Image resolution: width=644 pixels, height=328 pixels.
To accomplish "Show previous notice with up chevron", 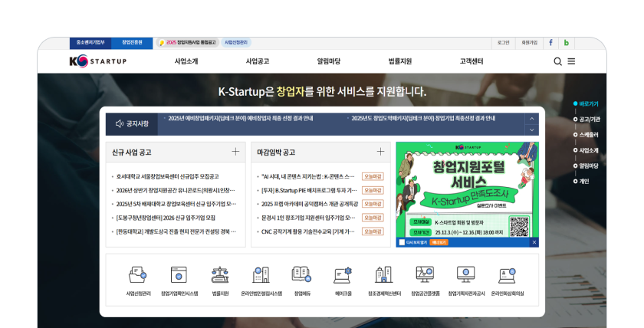I will (531, 119).
